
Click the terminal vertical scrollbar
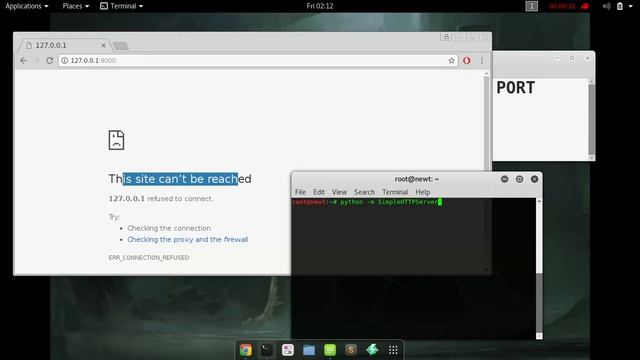[539, 269]
